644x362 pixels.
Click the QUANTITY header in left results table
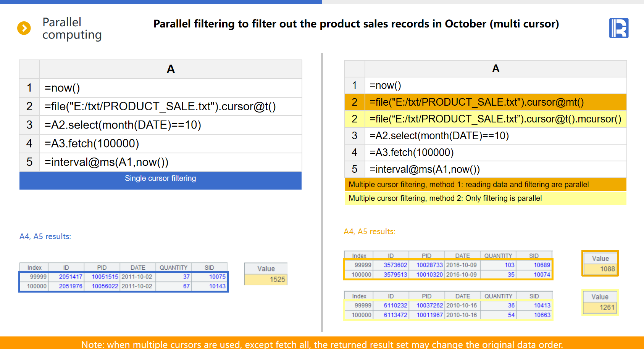173,267
